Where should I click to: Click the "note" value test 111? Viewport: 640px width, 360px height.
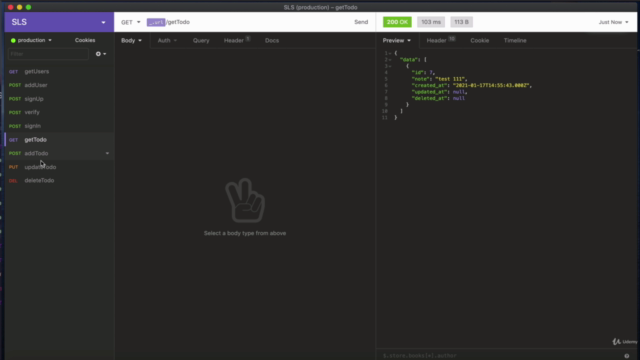[450, 79]
